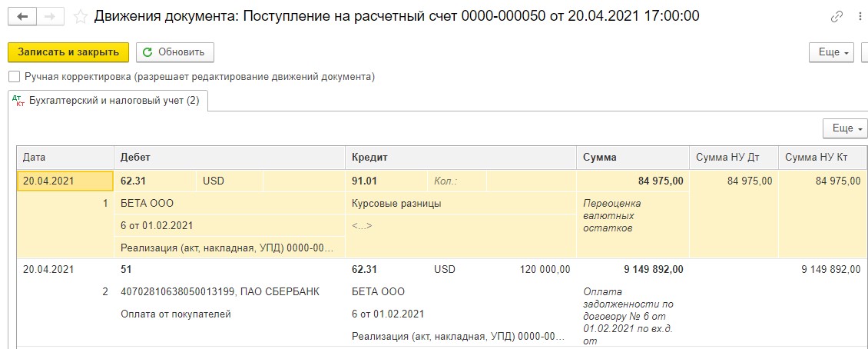
Task: Select the 91.01 credit account cell
Action: tap(387, 181)
